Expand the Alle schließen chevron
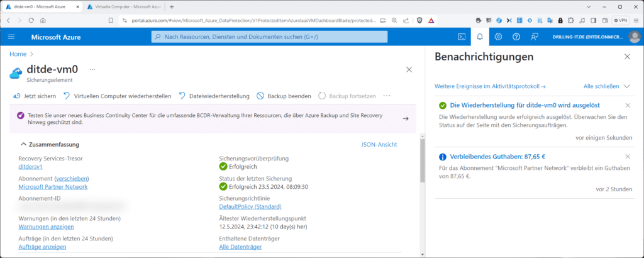Image resolution: width=644 pixels, height=258 pixels. (x=626, y=86)
